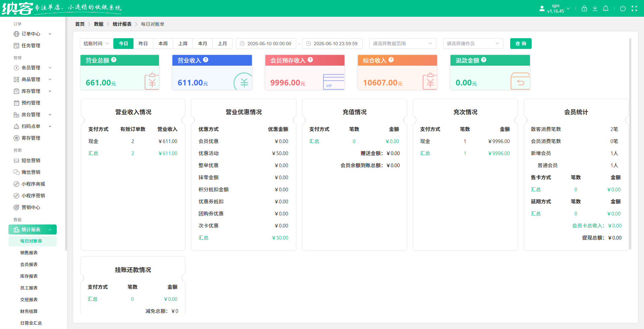644x329 pixels.
Task: Click the main content vertical scrollbar
Action: coord(630,144)
